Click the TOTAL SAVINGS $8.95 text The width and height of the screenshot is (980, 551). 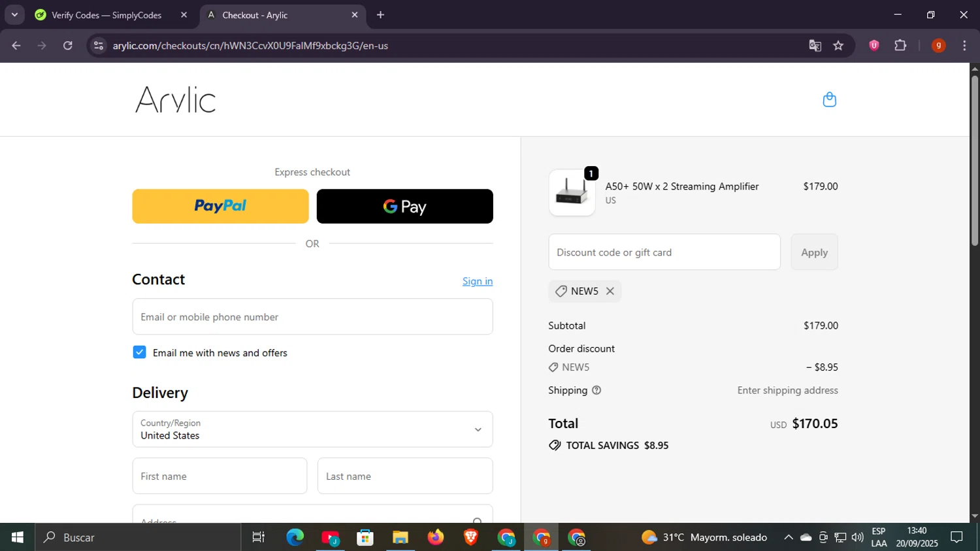[x=617, y=445]
